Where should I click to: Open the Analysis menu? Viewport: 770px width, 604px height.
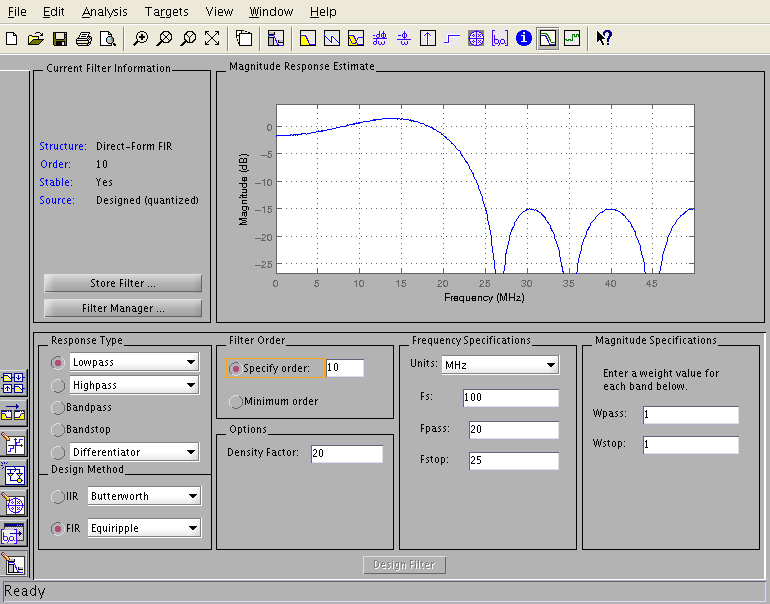104,12
